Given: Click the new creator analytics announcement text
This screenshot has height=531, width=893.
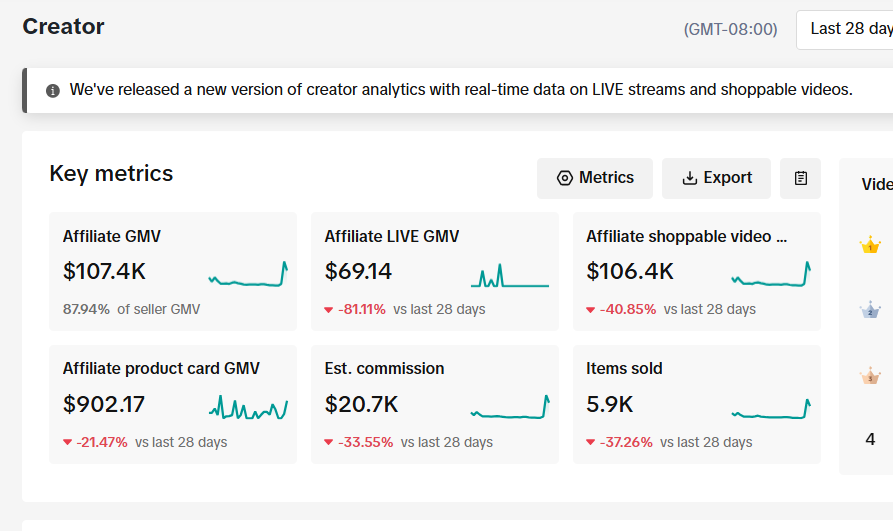Looking at the screenshot, I should coord(461,90).
